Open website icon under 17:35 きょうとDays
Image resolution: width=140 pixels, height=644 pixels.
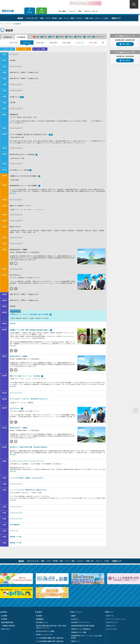[11, 289]
